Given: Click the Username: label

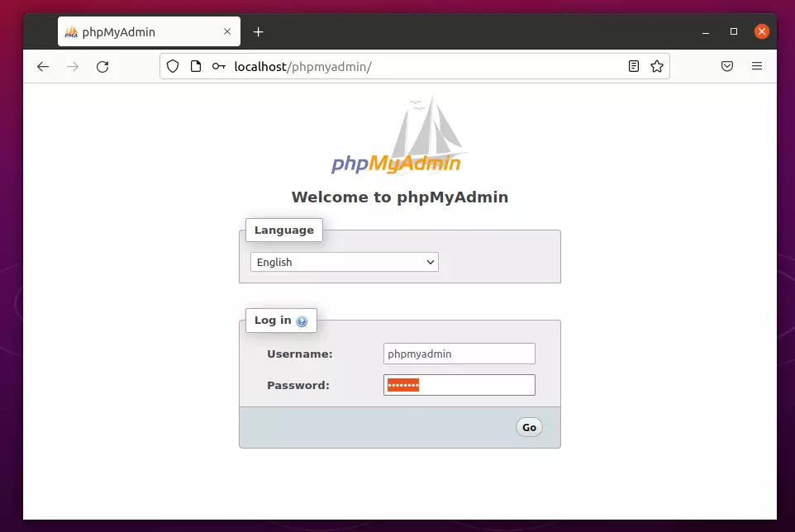Looking at the screenshot, I should (x=300, y=354).
